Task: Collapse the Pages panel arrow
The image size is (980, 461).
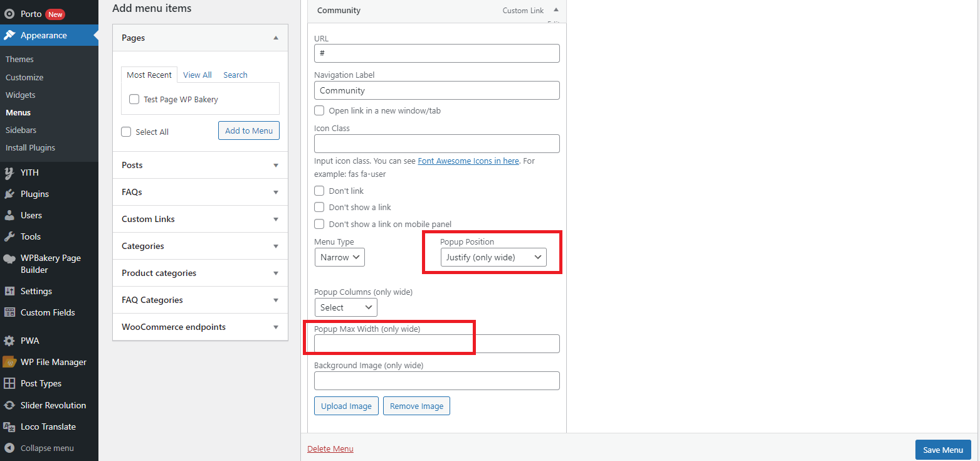Action: tap(276, 38)
